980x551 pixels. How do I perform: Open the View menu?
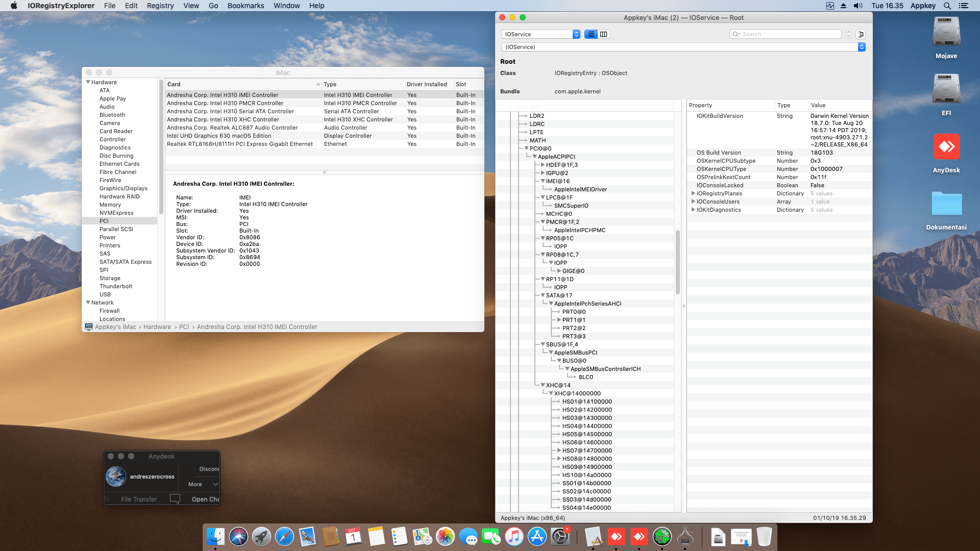tap(191, 6)
